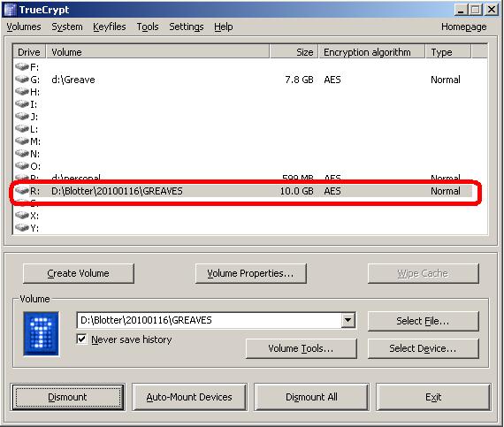Select the R: drive icon
This screenshot has height=427, width=504.
[22, 191]
